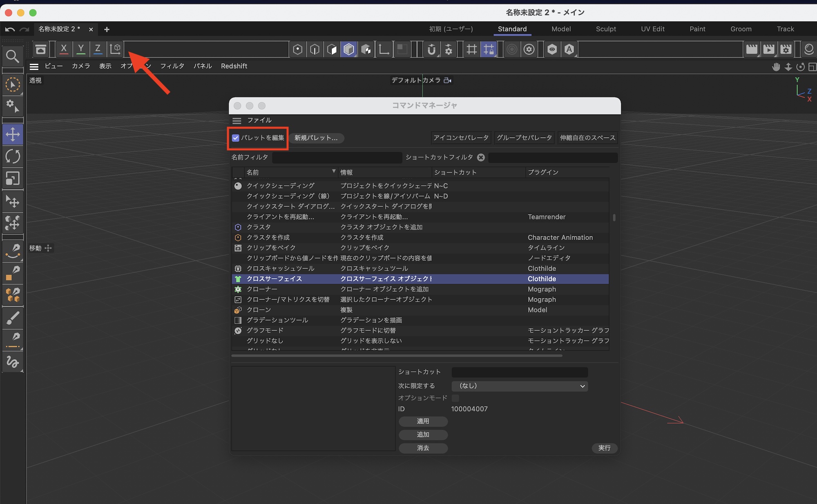This screenshot has width=817, height=504.
Task: Sort list by 名前 column arrow
Action: point(334,171)
